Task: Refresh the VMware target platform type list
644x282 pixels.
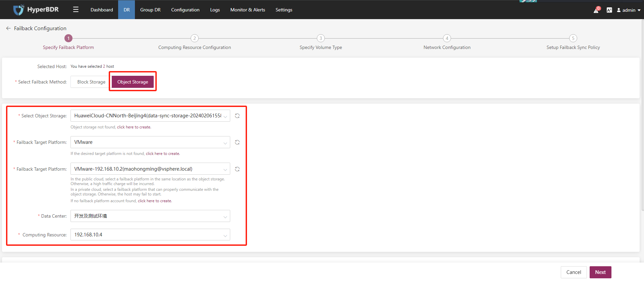Action: coord(237,142)
